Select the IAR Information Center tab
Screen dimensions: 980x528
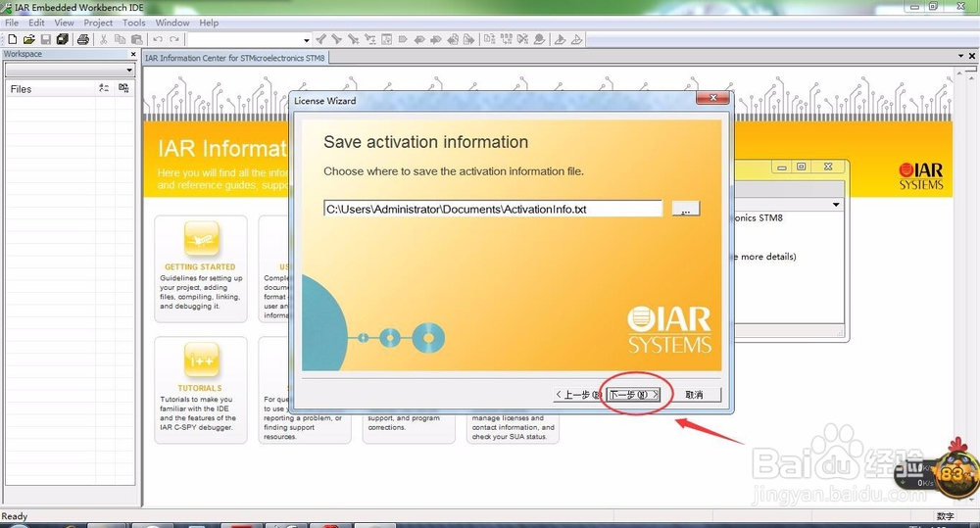click(x=235, y=58)
